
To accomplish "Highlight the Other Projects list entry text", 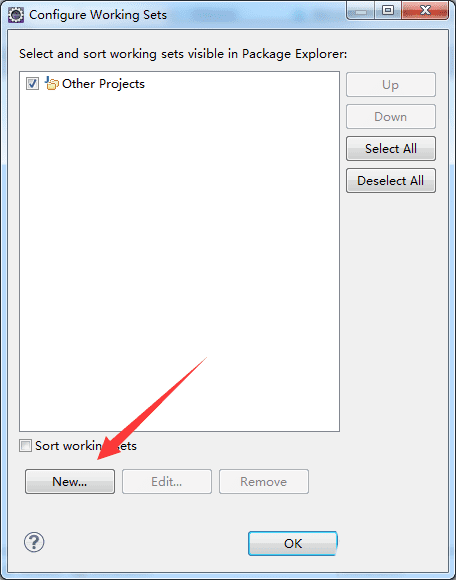I will tap(103, 84).
